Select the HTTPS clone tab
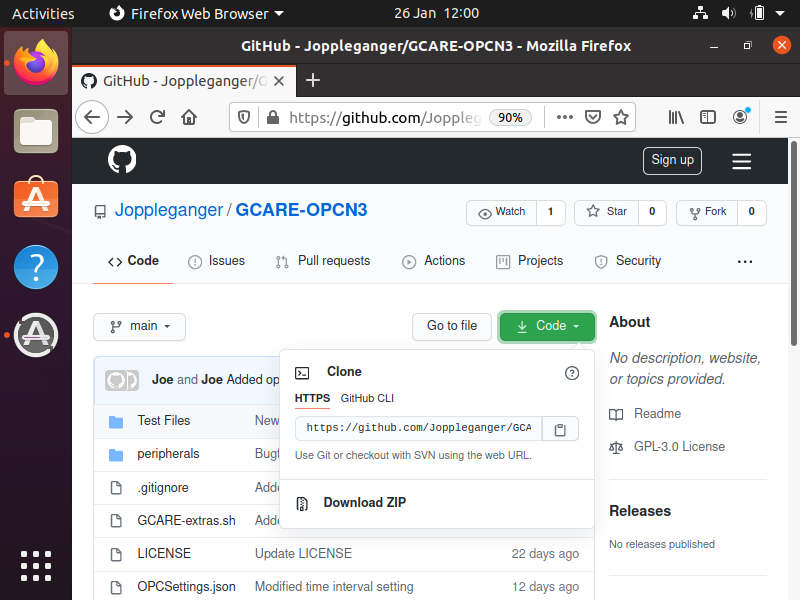800x600 pixels. [x=312, y=398]
